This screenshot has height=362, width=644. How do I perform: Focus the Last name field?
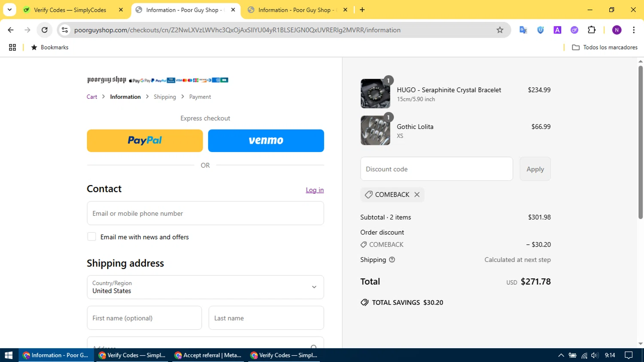[266, 318]
